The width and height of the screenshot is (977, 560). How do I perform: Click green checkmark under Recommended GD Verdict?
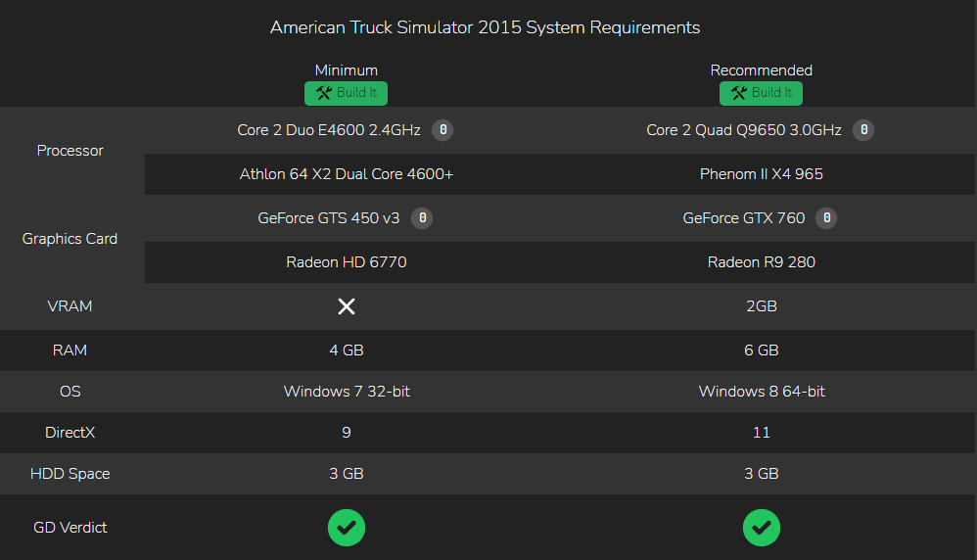point(762,528)
